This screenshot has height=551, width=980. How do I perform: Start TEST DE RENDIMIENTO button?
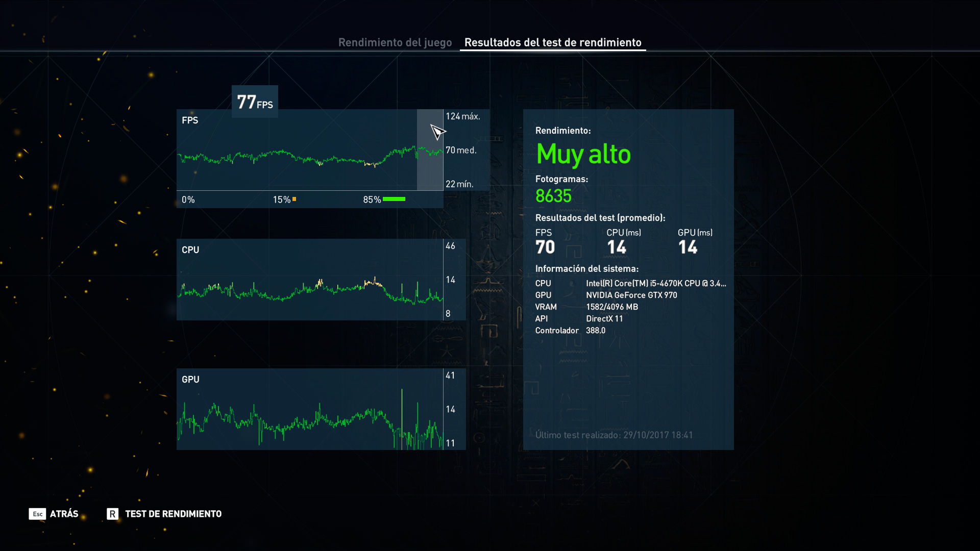tap(173, 514)
